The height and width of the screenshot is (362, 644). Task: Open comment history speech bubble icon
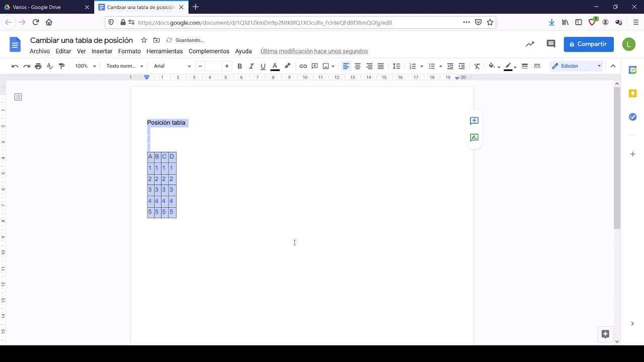click(x=551, y=44)
